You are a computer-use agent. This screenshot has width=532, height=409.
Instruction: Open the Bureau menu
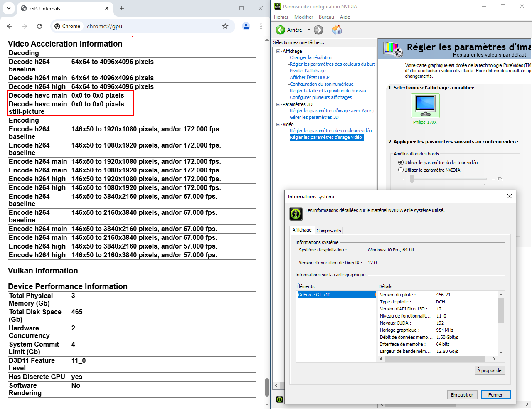[x=326, y=17]
